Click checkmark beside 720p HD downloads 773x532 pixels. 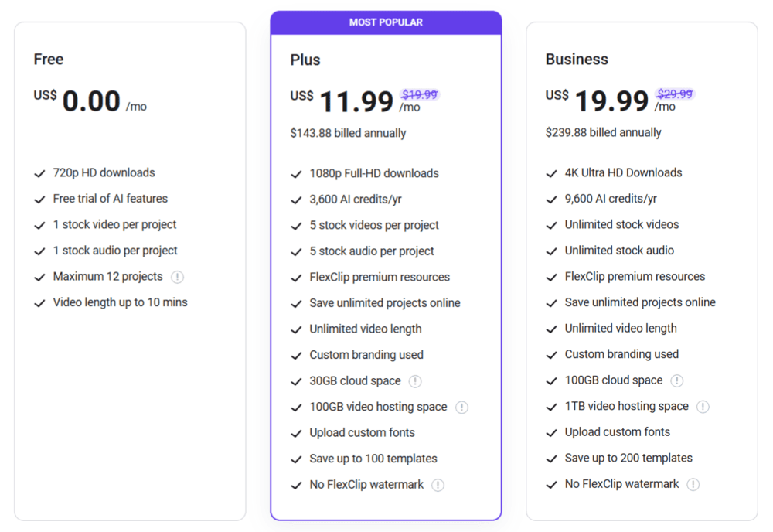click(x=40, y=173)
